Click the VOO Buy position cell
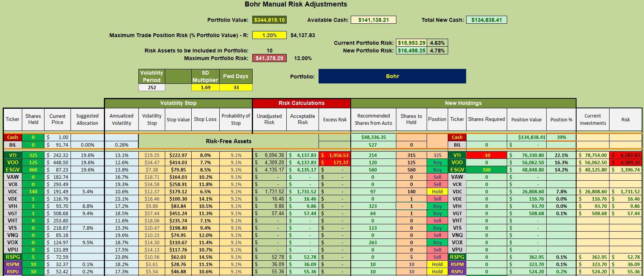 437,163
